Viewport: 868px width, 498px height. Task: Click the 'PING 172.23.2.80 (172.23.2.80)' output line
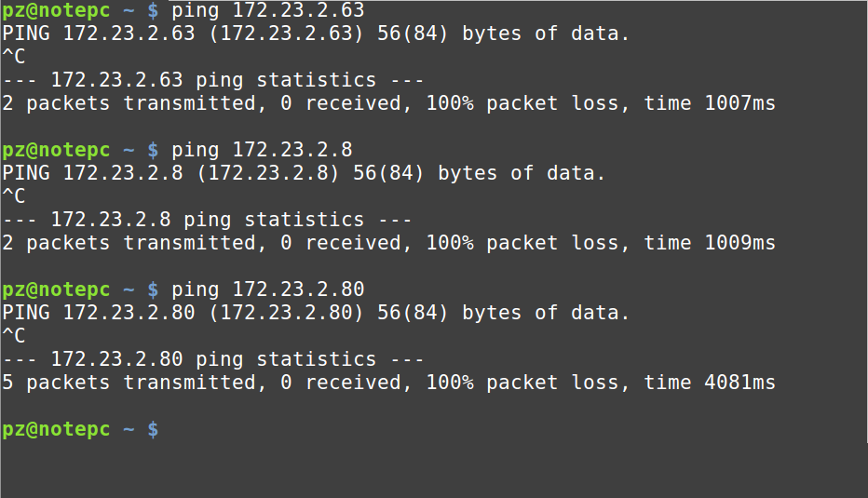pyautogui.click(x=183, y=313)
